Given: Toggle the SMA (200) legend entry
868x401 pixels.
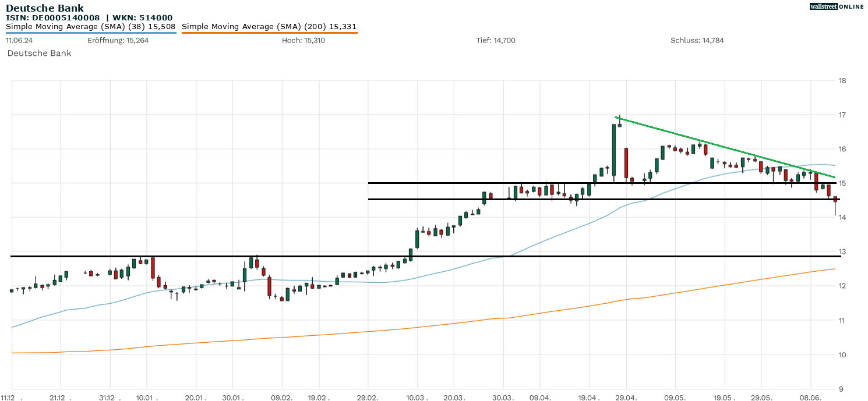Looking at the screenshot, I should point(269,26).
